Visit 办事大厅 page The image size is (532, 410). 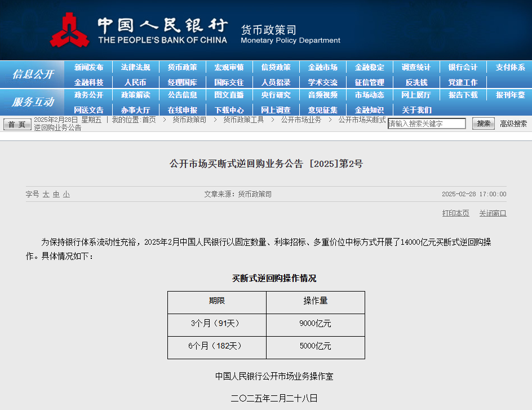pyautogui.click(x=135, y=110)
